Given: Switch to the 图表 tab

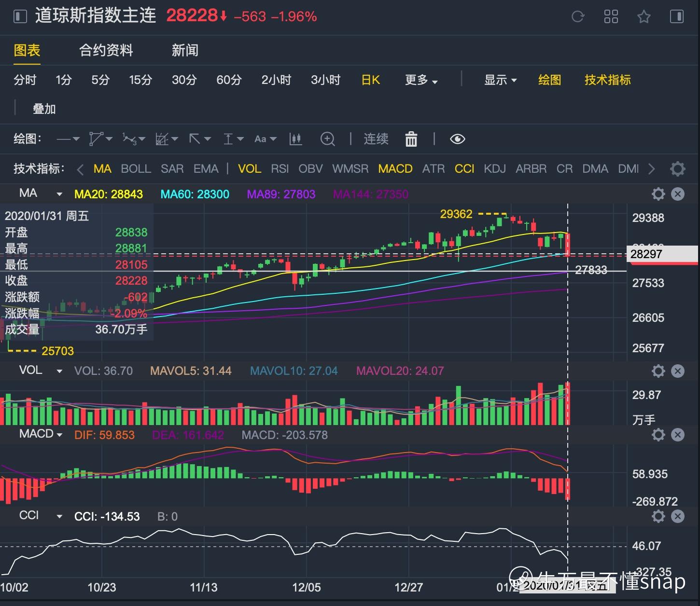Looking at the screenshot, I should tap(27, 50).
